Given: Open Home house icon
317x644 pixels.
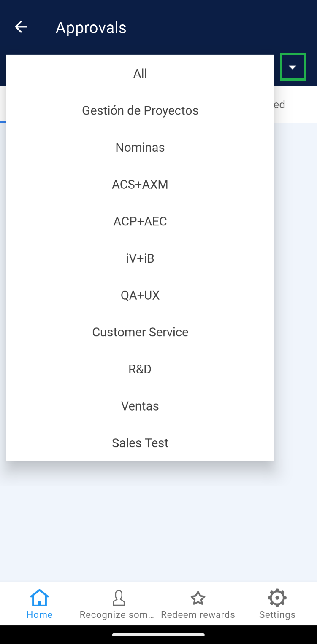Looking at the screenshot, I should (40, 598).
